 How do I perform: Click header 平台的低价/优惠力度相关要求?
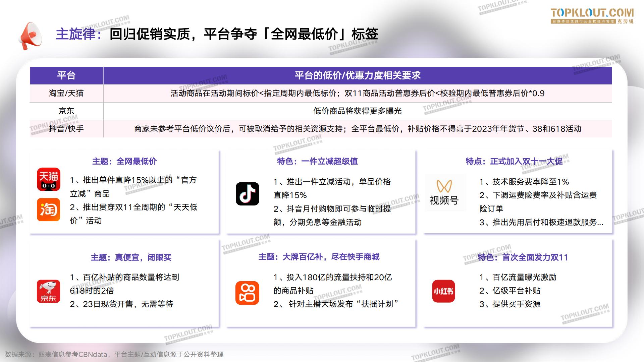point(358,75)
